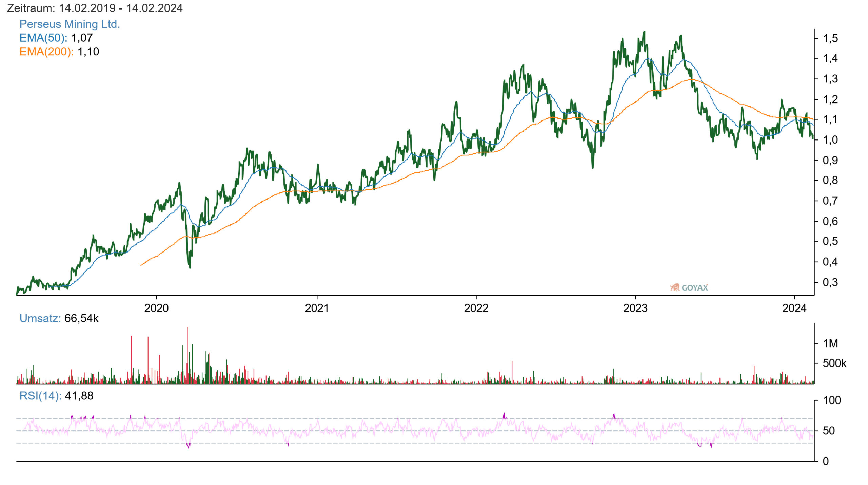
Task: Click the tallest volume bar in early 2020
Action: pyautogui.click(x=188, y=355)
